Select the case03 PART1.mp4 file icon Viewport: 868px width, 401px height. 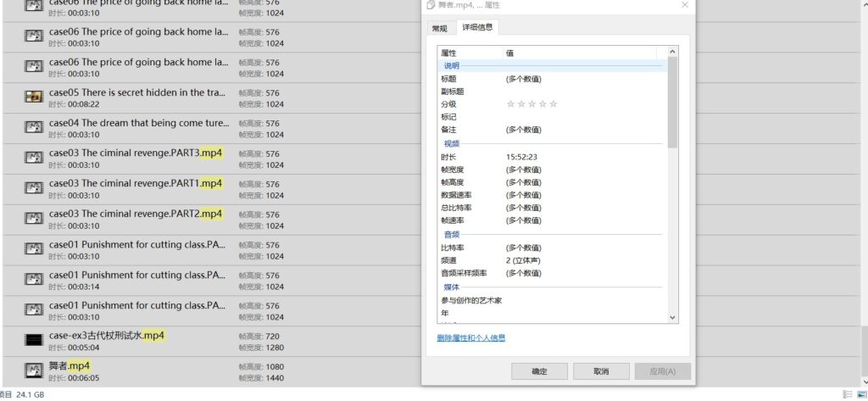point(33,188)
